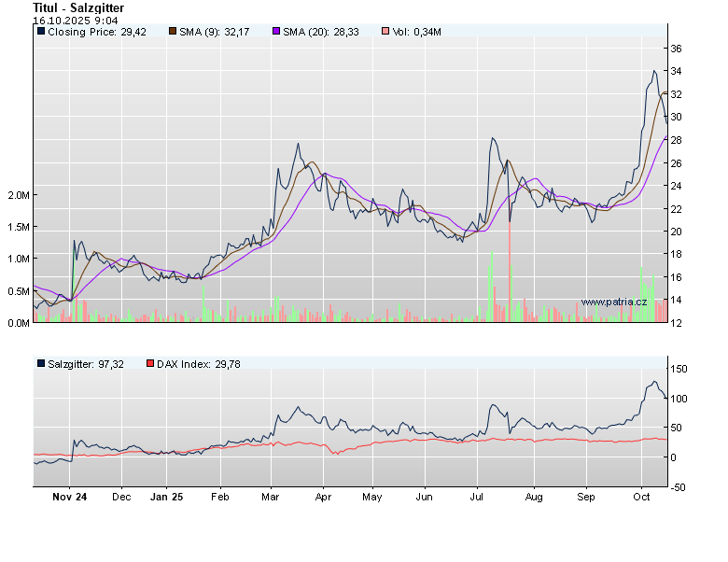Click the 'DAX Index: 29,78' legend label
The width and height of the screenshot is (728, 562).
199,364
